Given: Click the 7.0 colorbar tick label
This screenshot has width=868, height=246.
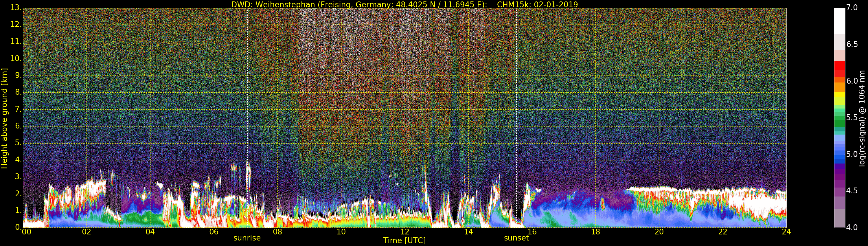Looking at the screenshot, I should click(852, 8).
